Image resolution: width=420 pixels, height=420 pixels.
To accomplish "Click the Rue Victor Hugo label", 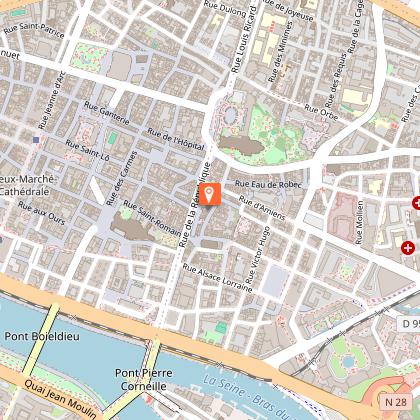I will 257,254.
